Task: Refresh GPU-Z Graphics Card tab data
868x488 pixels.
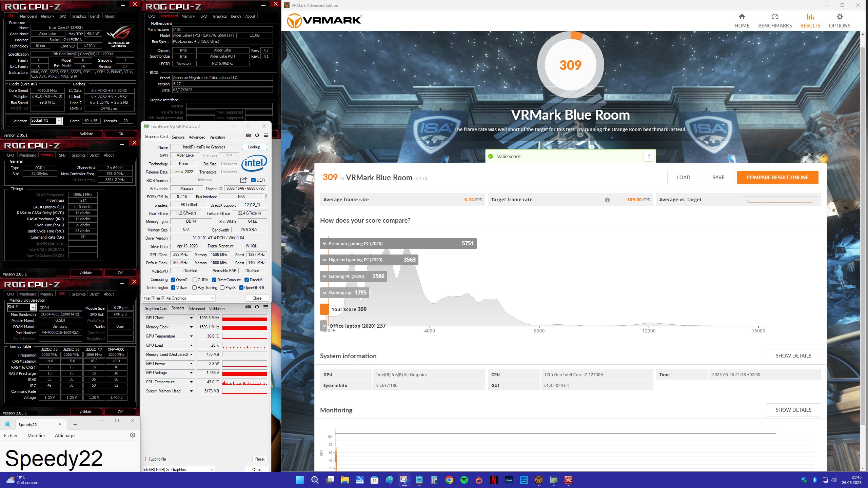Action: (257, 136)
